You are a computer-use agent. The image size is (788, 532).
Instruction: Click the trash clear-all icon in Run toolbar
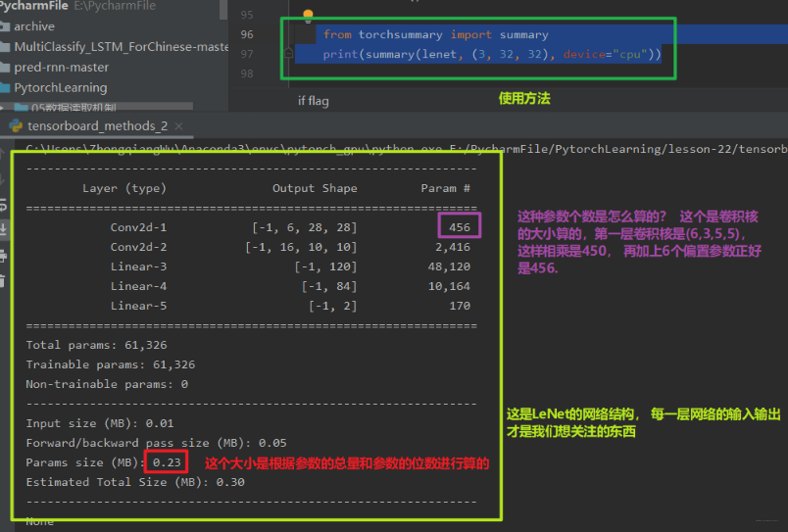3,281
